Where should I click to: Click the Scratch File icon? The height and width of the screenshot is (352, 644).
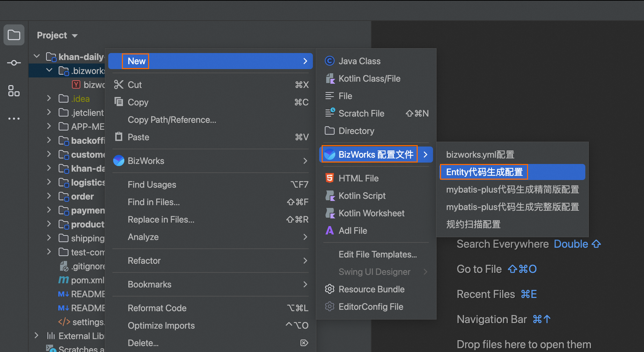330,113
